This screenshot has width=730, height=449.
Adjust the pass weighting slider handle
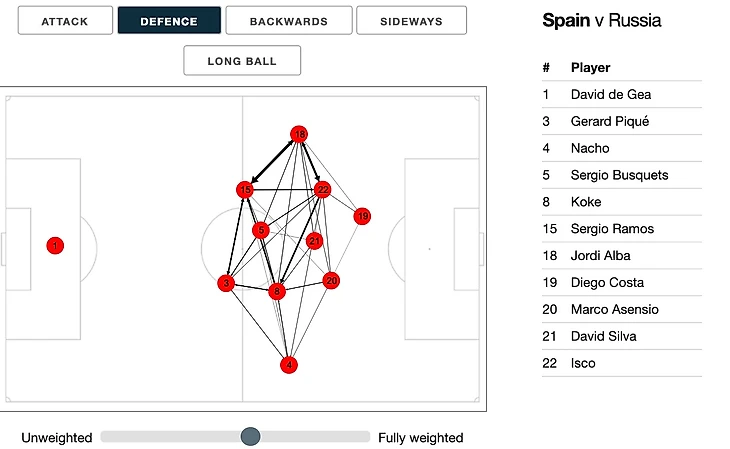click(250, 436)
